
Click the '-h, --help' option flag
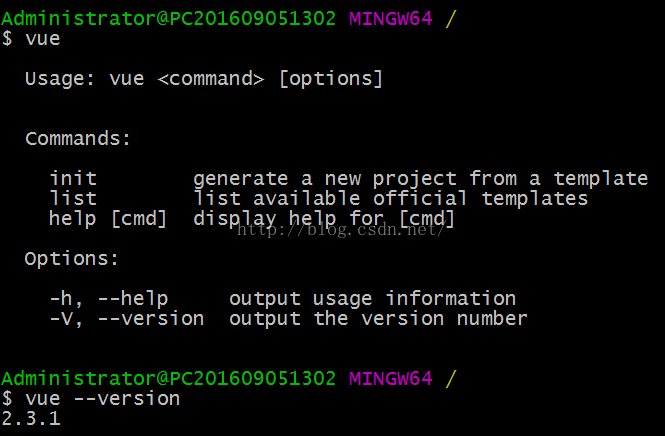coord(108,298)
